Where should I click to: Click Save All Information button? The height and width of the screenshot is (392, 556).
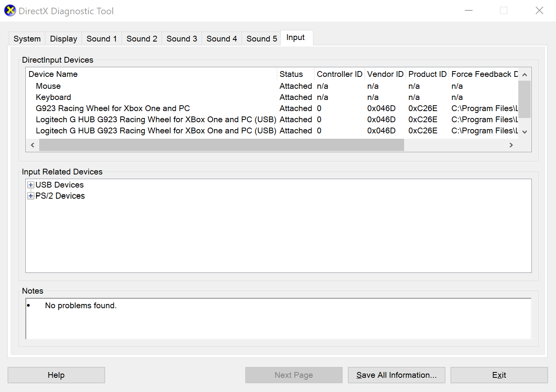tap(396, 375)
